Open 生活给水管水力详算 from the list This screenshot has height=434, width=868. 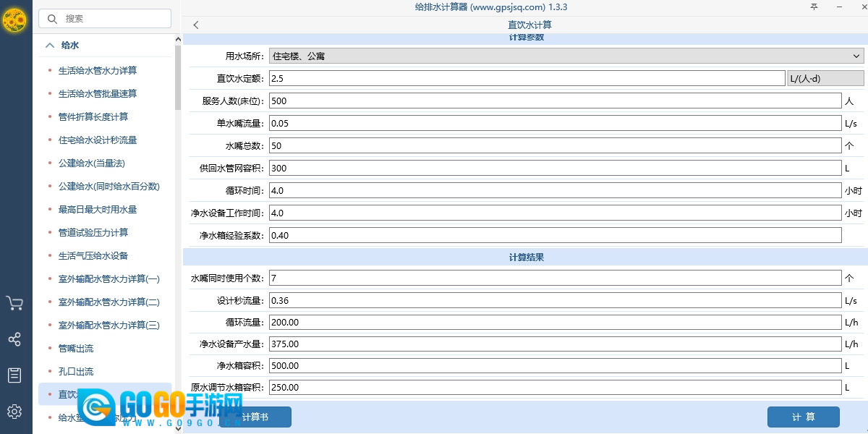tap(98, 71)
